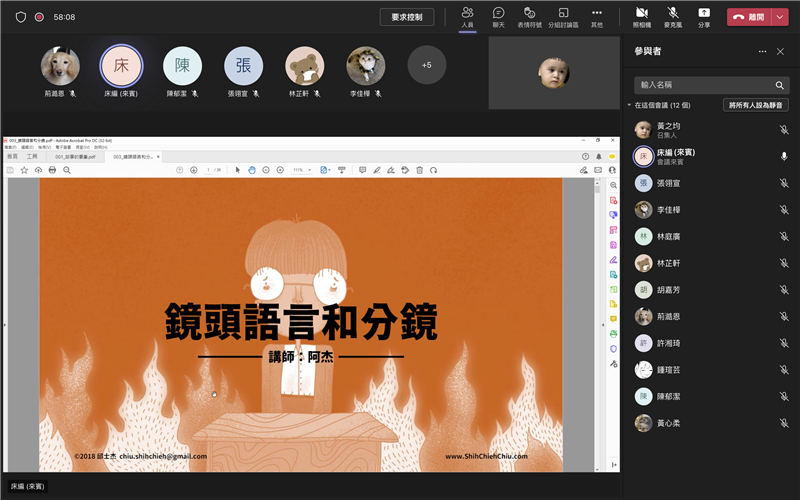Click 將所有人設為靜音 mute all button
800x500 pixels.
tap(755, 105)
